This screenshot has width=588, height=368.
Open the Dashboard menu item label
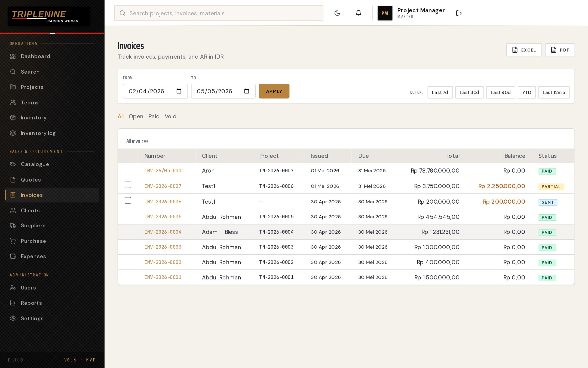tap(35, 56)
